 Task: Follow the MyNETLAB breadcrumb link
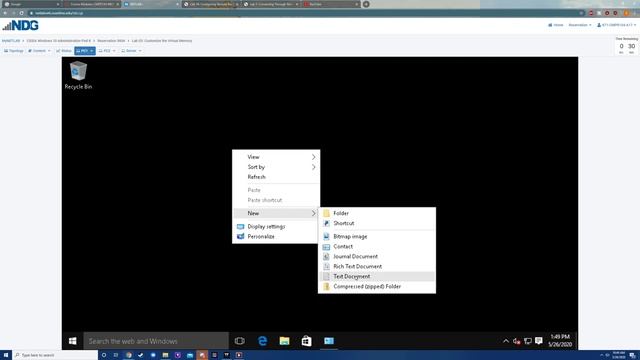(11, 41)
